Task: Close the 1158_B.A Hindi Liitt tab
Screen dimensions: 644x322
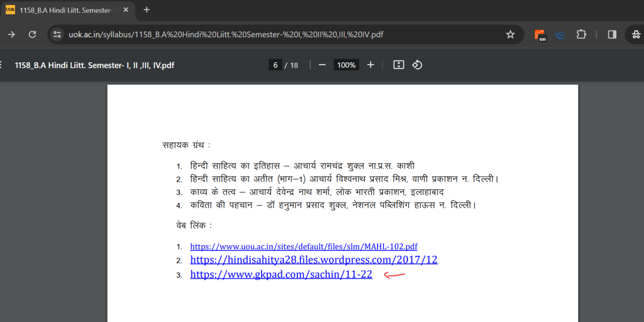Action: (126, 10)
